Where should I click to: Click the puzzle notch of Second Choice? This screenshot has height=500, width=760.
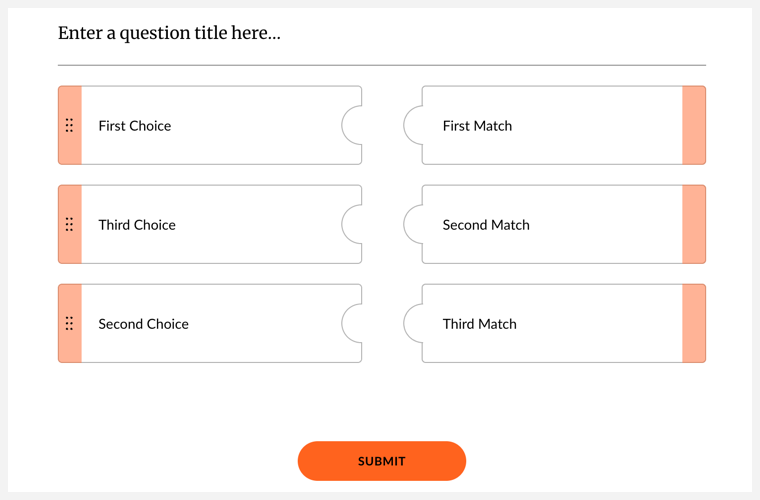[352, 324]
